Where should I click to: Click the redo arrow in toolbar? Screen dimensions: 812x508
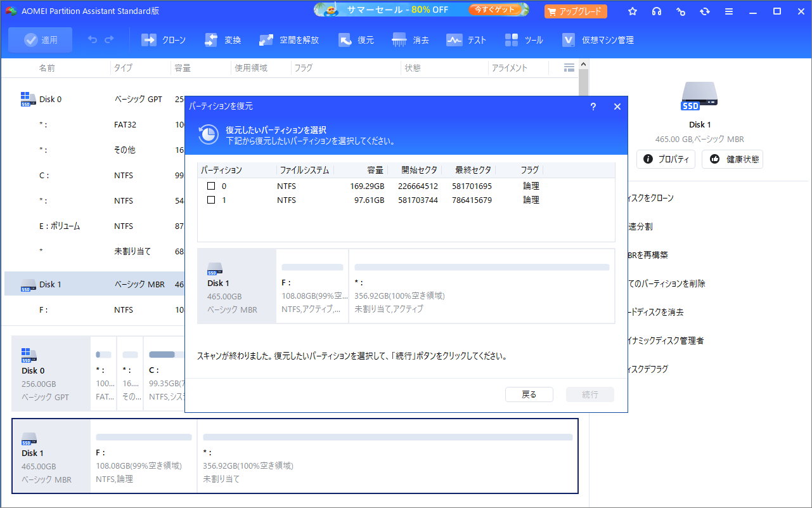coord(109,40)
